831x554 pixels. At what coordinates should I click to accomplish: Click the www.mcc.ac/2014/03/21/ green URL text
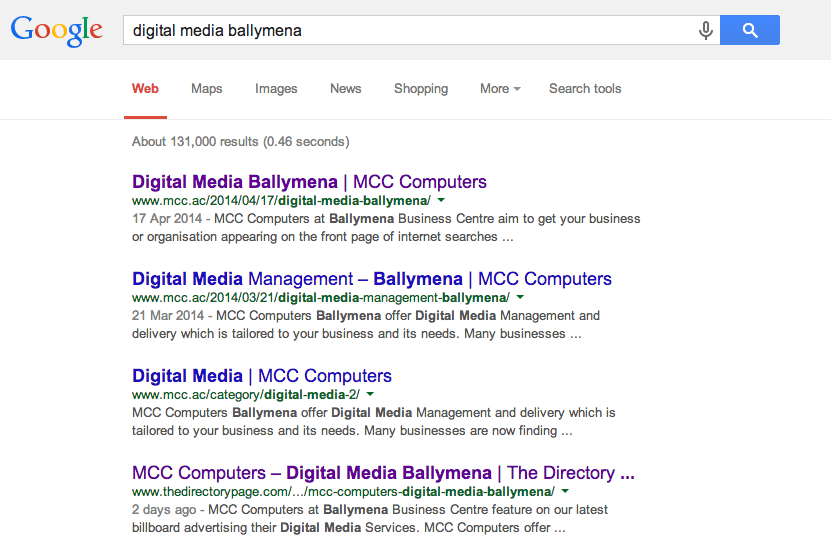click(321, 298)
